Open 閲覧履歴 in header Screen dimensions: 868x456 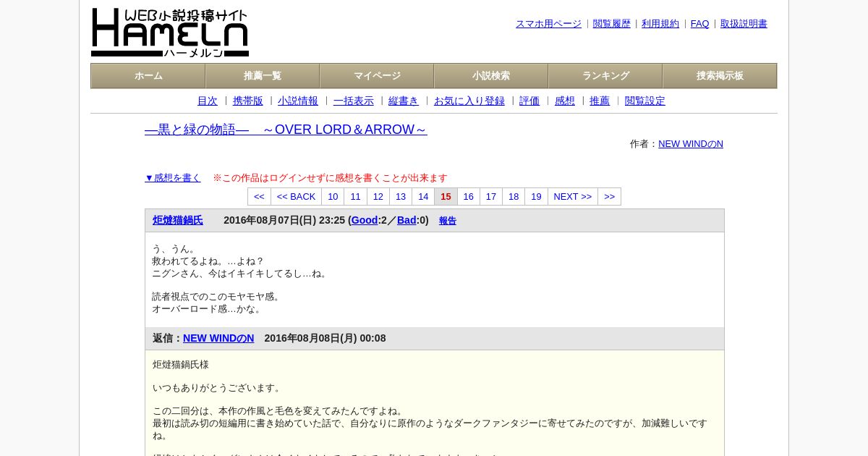click(x=612, y=24)
